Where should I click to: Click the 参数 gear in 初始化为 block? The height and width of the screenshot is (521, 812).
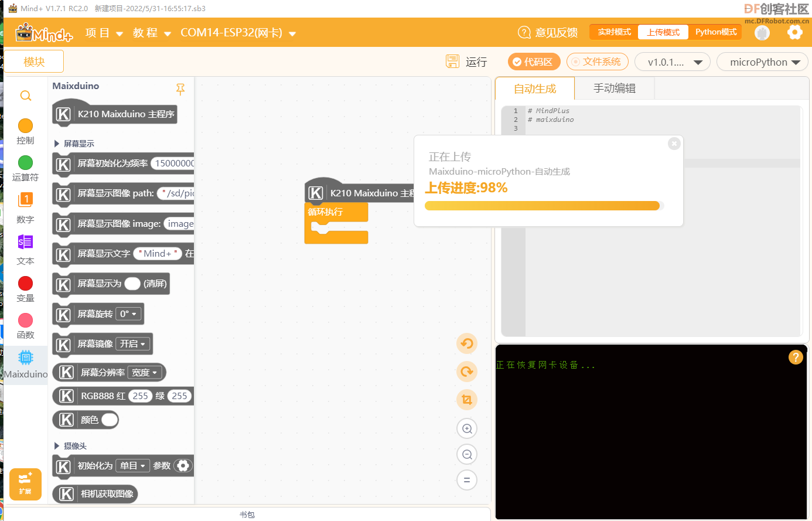[183, 466]
